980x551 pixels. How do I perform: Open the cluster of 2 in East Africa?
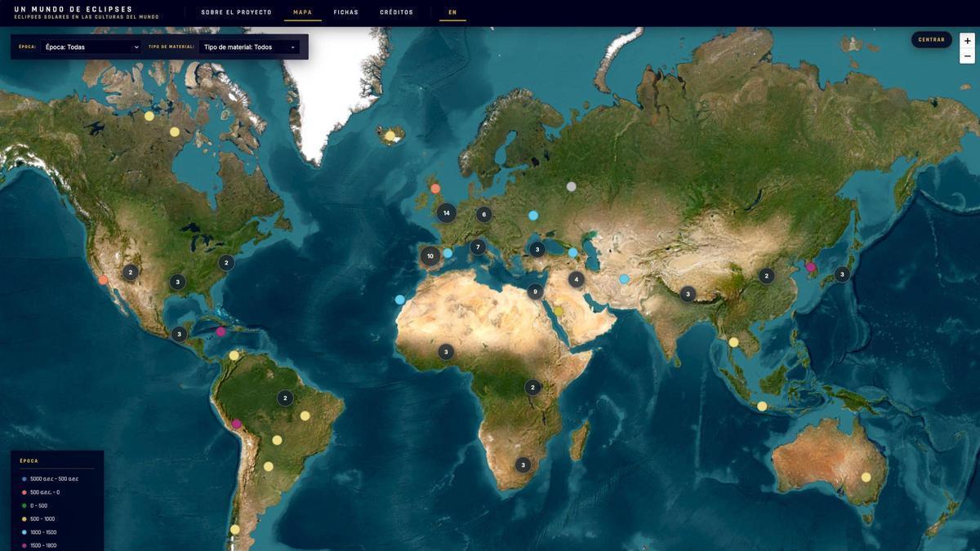click(532, 387)
